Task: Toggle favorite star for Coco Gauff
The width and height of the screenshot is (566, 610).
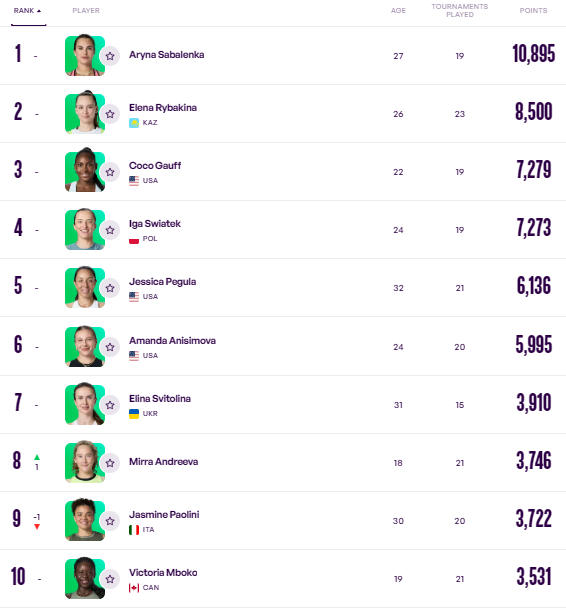Action: 110,172
